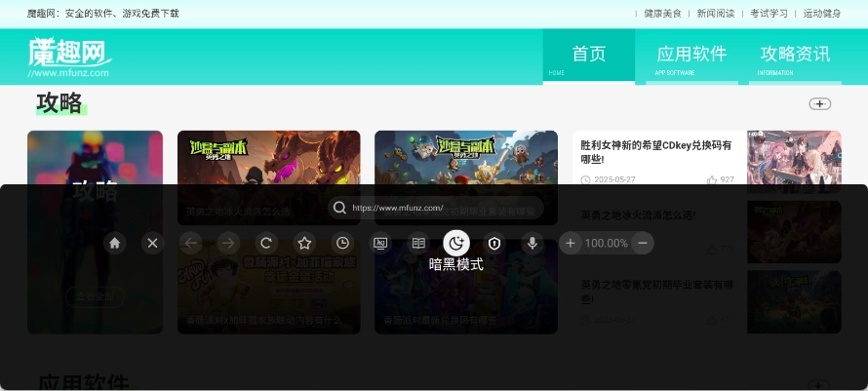Decrease zoom with the minus button
The height and width of the screenshot is (391, 868).
coord(643,243)
